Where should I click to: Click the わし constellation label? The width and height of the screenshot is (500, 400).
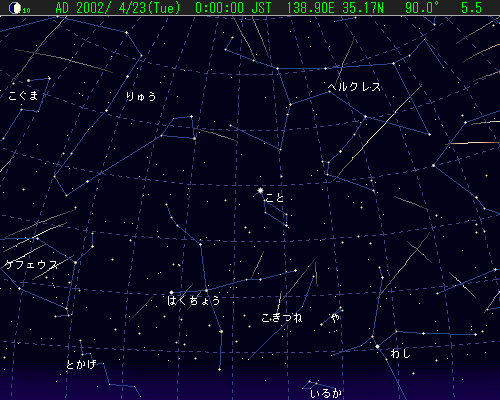tap(400, 353)
